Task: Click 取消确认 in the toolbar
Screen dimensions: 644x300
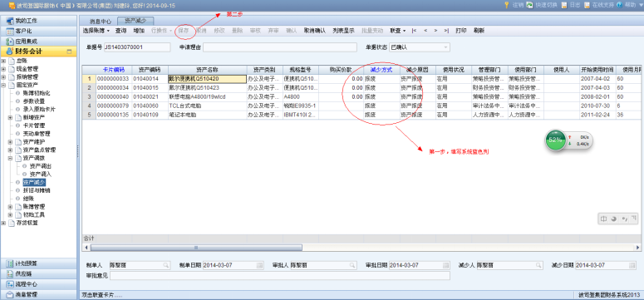Action: pos(315,31)
